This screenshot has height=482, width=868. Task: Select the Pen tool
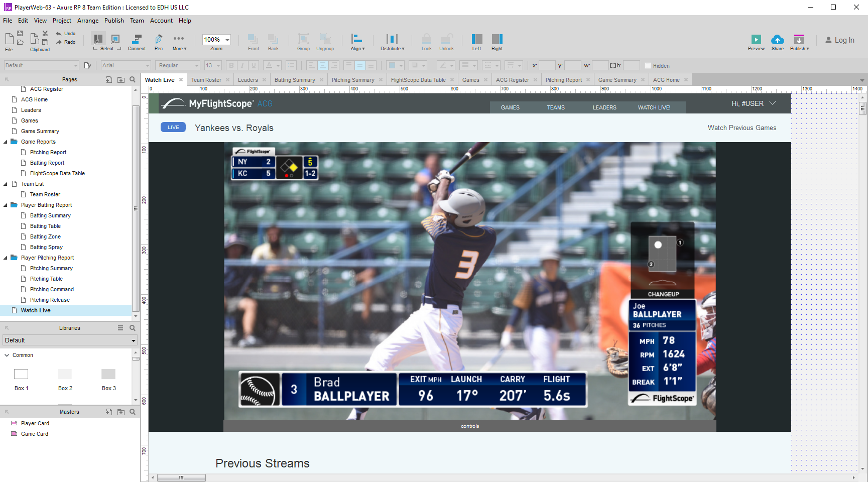click(159, 40)
